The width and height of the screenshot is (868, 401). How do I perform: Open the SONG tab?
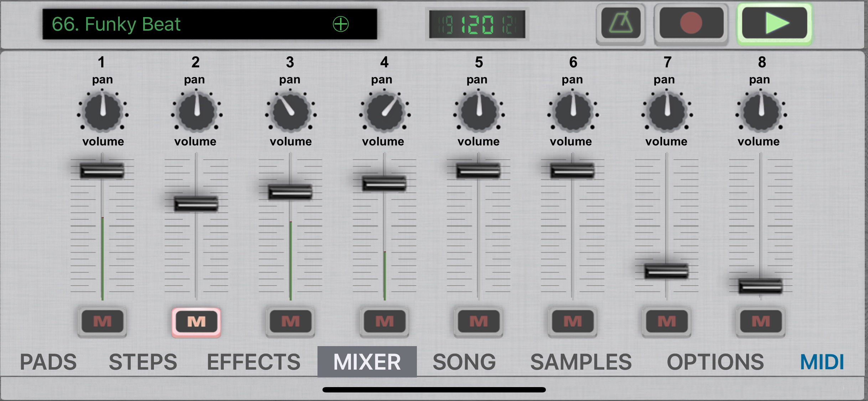pyautogui.click(x=464, y=362)
